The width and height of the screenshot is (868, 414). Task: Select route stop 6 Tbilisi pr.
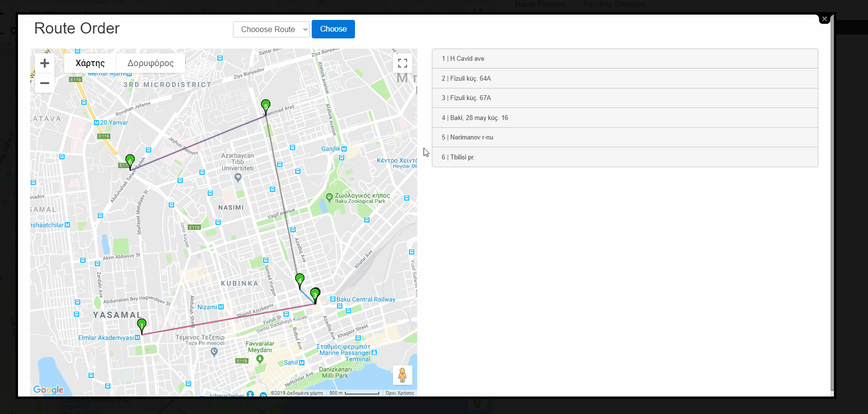click(x=624, y=157)
